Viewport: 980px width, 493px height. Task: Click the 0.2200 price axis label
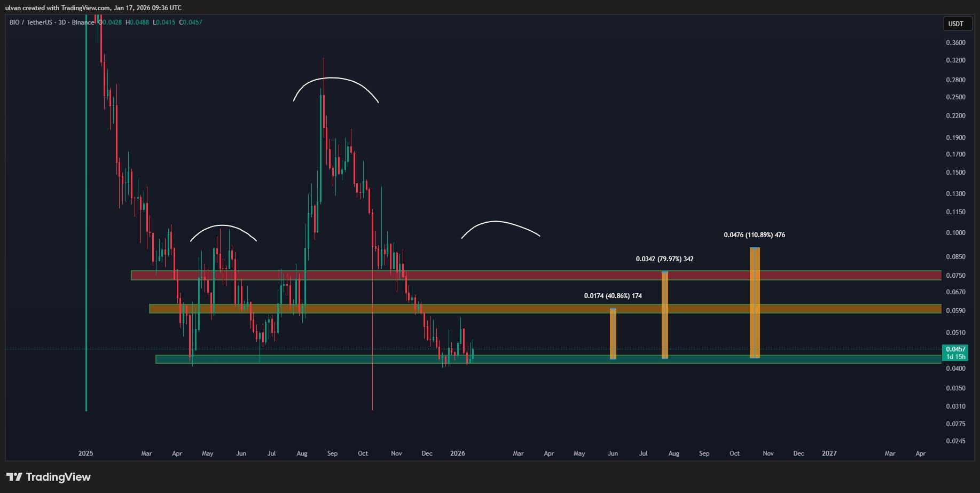click(x=955, y=116)
